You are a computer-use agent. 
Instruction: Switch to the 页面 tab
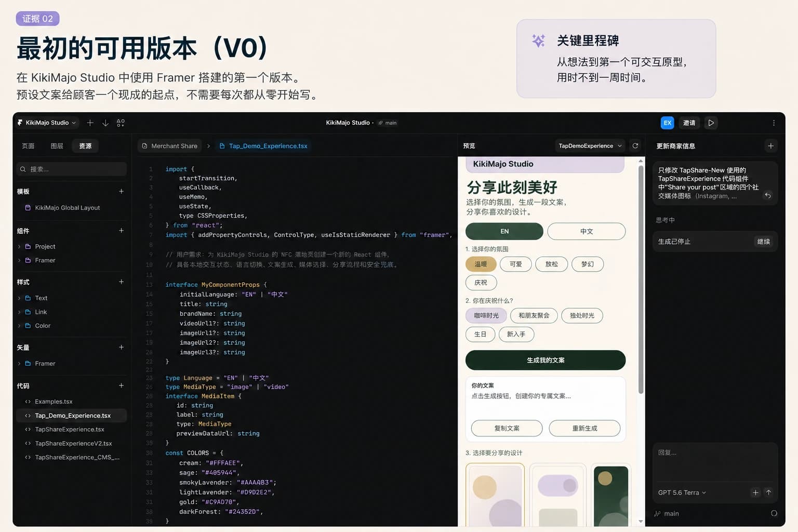[28, 146]
